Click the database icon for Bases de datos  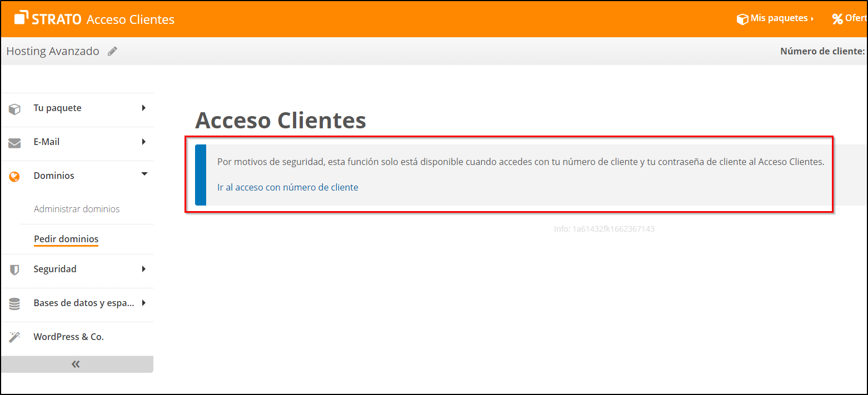[x=13, y=303]
